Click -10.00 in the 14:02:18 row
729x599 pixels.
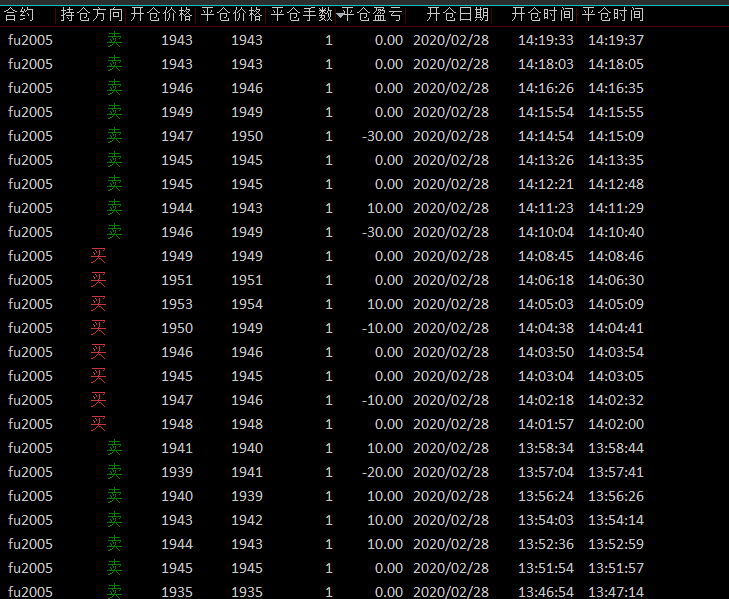(382, 400)
